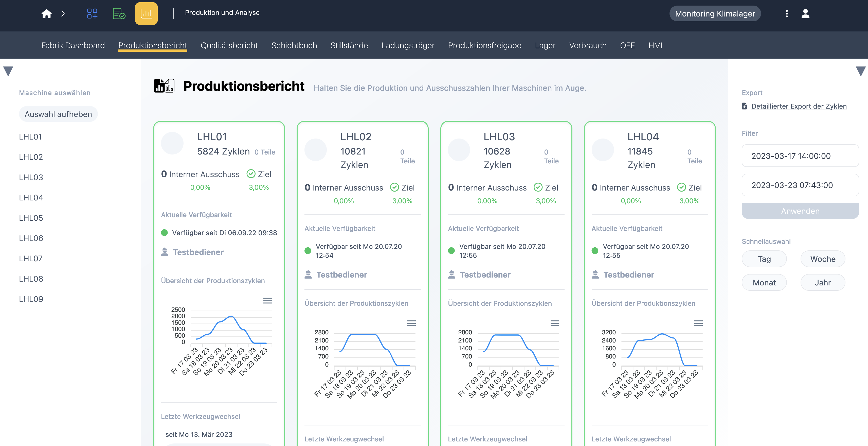
Task: Select machine LHL05 in the list
Action: [x=31, y=218]
